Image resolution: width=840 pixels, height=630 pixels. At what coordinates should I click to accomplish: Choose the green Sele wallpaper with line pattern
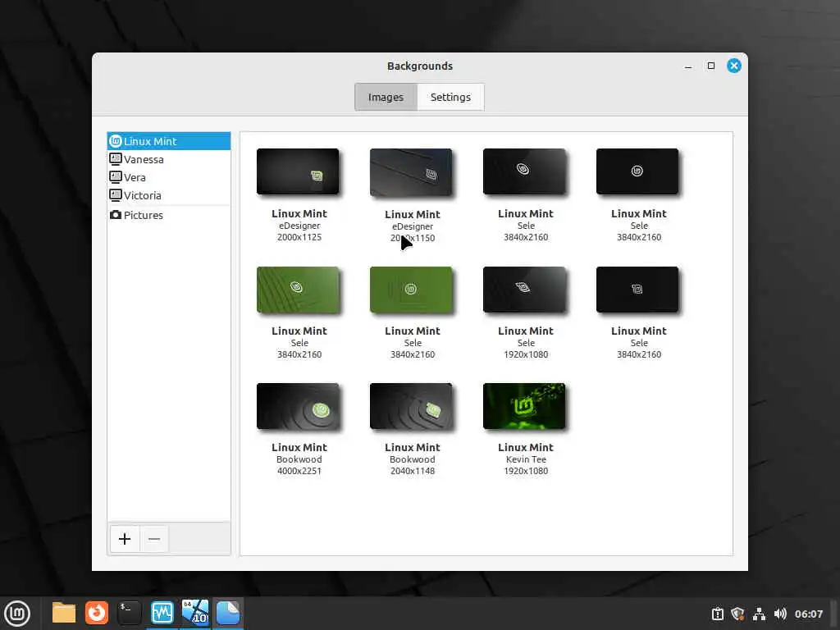click(x=298, y=290)
